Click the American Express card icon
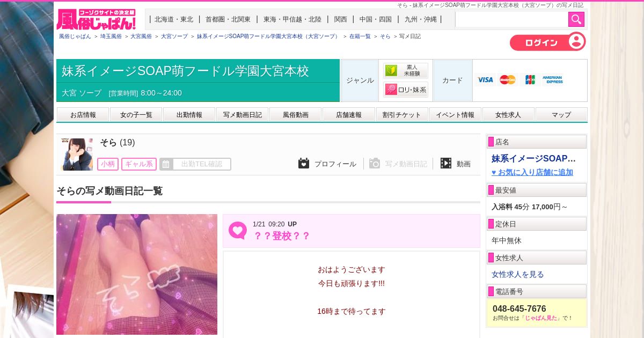This screenshot has height=338, width=644. coord(552,80)
